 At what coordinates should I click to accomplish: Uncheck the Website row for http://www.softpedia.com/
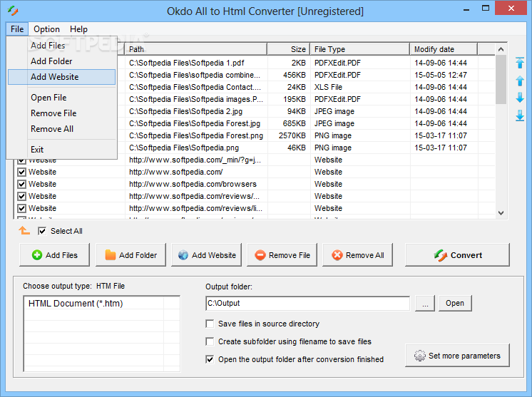pyautogui.click(x=21, y=172)
